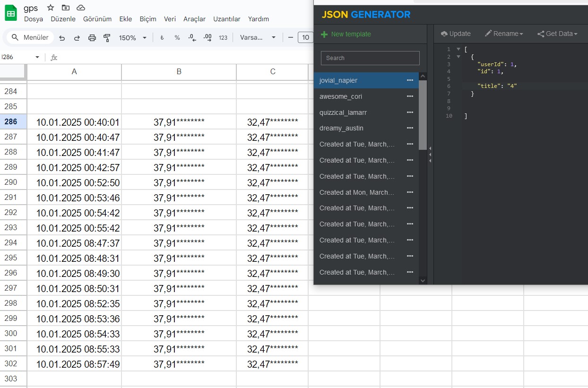The image size is (588, 388).
Task: Open the Veri menu
Action: pyautogui.click(x=170, y=19)
